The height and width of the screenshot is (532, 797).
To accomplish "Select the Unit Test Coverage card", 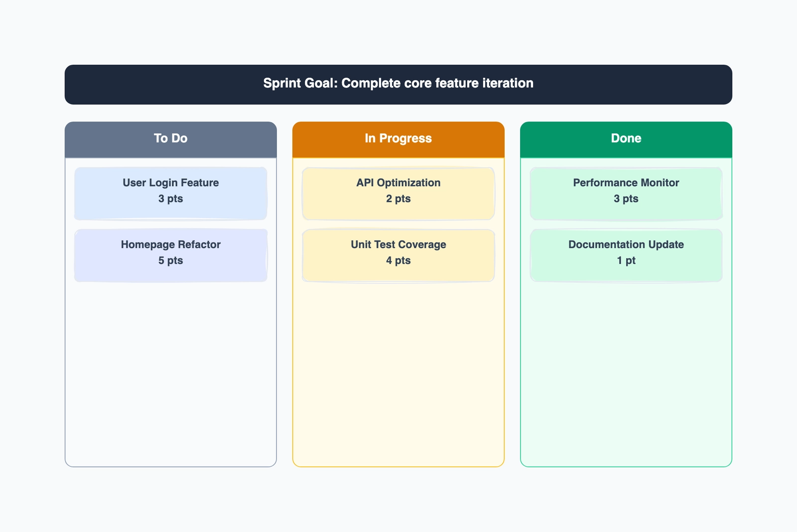I will (398, 255).
